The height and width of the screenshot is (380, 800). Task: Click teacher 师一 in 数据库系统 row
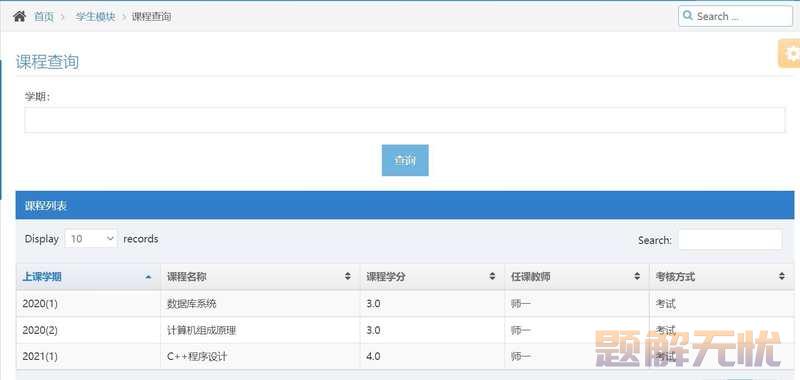(x=521, y=304)
